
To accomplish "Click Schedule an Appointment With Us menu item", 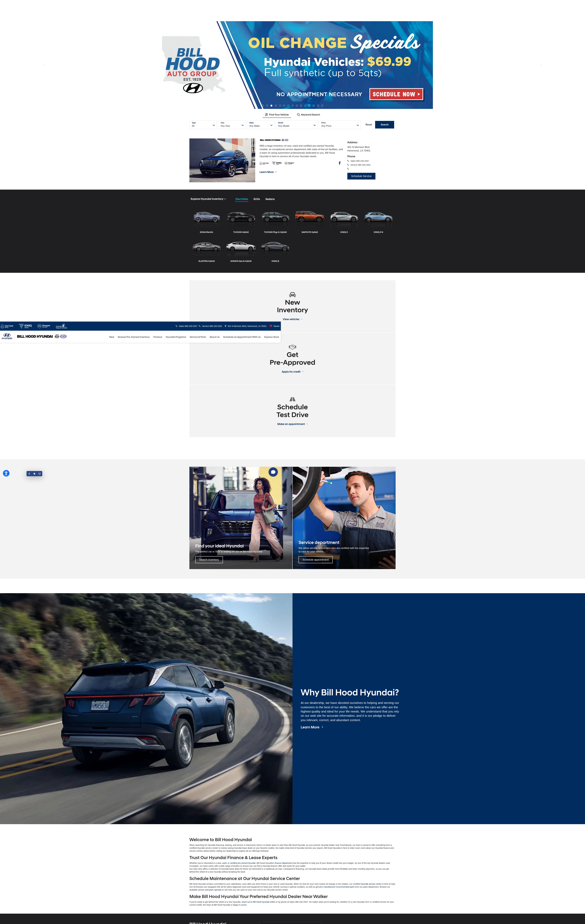I will pos(242,337).
